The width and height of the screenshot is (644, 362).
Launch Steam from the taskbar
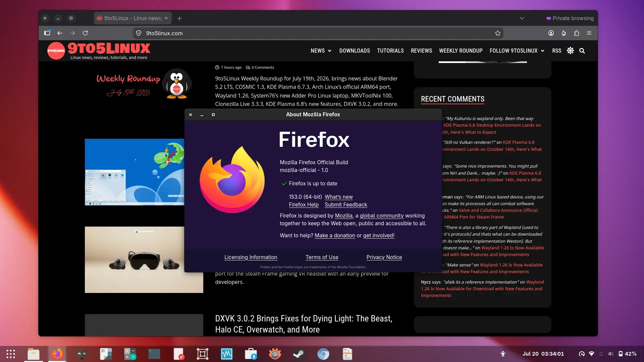(x=299, y=354)
